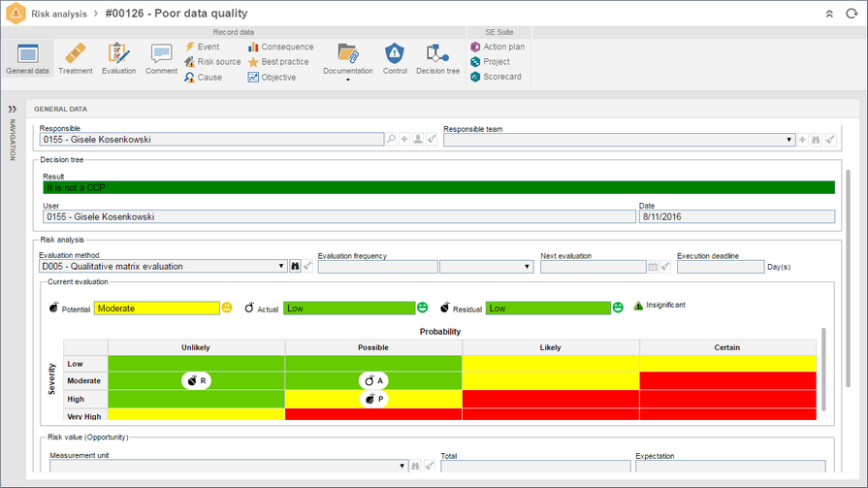Click the Evaluation frequency number field
The image size is (868, 488).
(377, 267)
